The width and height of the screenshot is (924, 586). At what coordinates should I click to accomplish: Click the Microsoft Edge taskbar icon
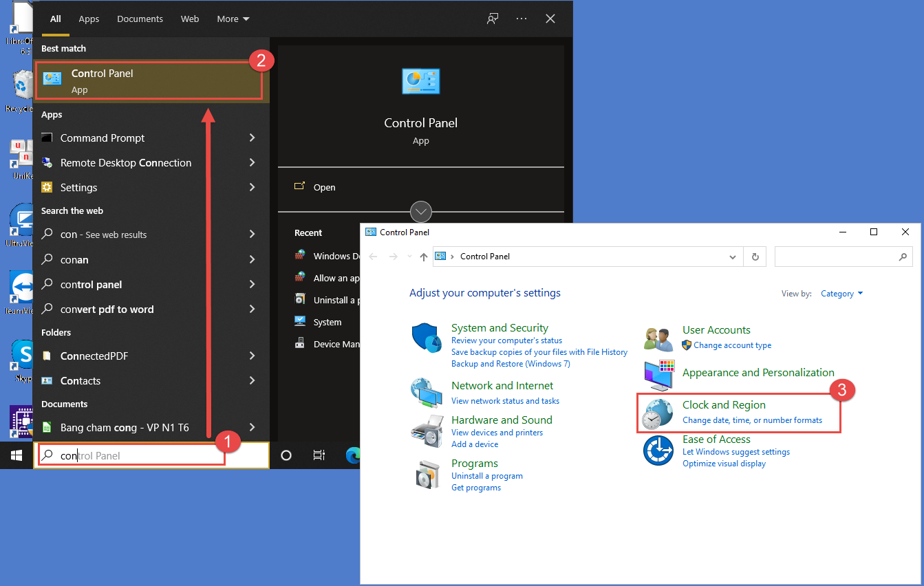[354, 455]
